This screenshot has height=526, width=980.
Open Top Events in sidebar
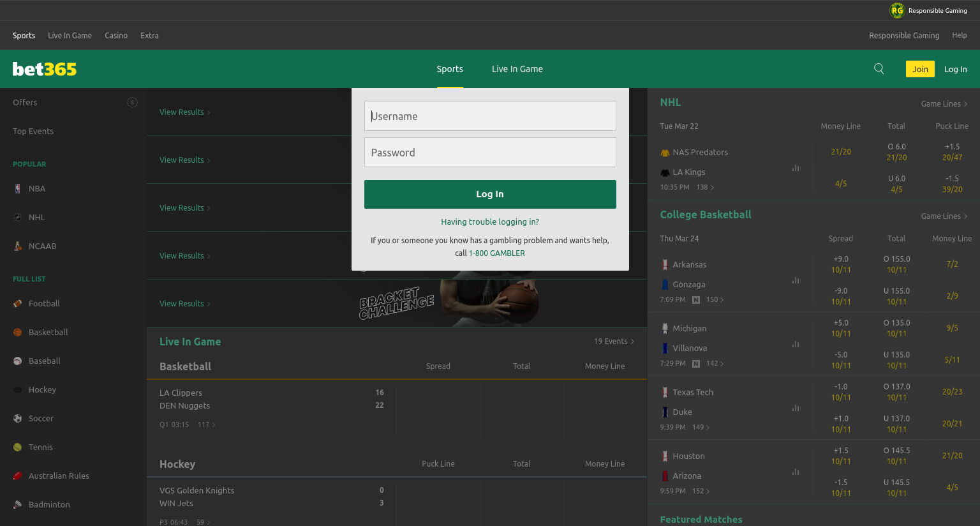coord(33,131)
